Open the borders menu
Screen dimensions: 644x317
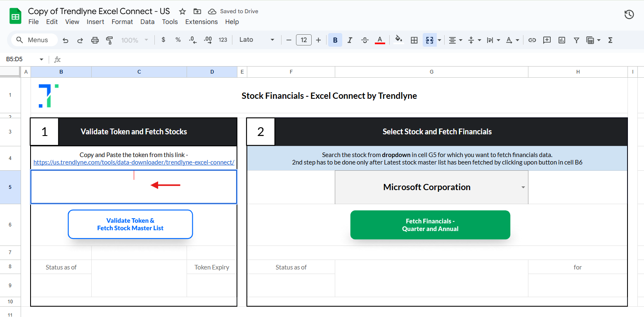414,40
